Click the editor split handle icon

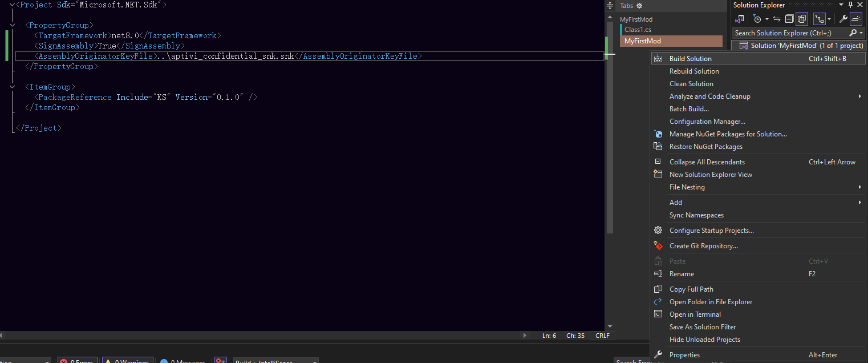click(610, 5)
